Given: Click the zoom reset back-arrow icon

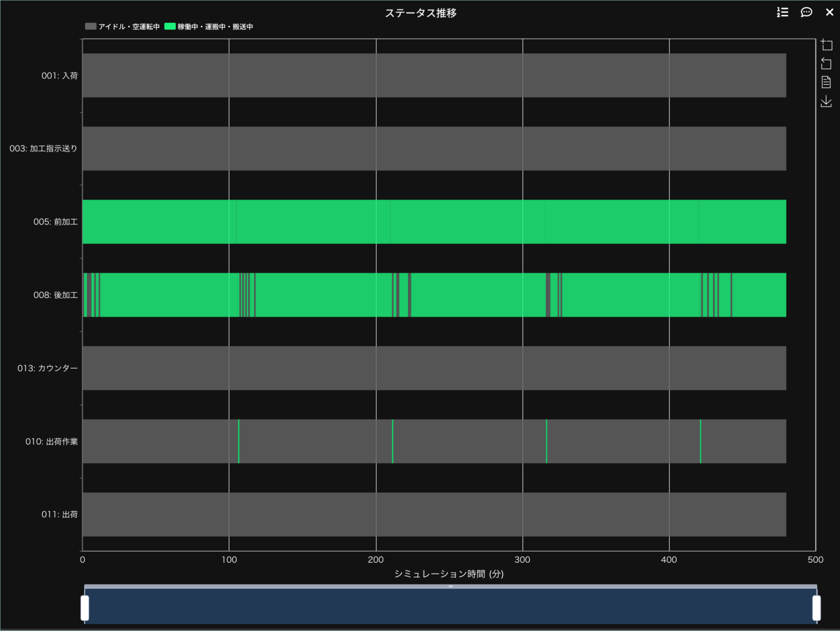Looking at the screenshot, I should click(826, 64).
